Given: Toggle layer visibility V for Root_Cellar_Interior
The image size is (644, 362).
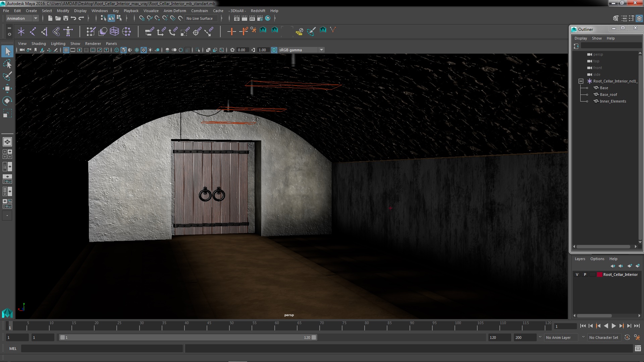Looking at the screenshot, I should [577, 275].
